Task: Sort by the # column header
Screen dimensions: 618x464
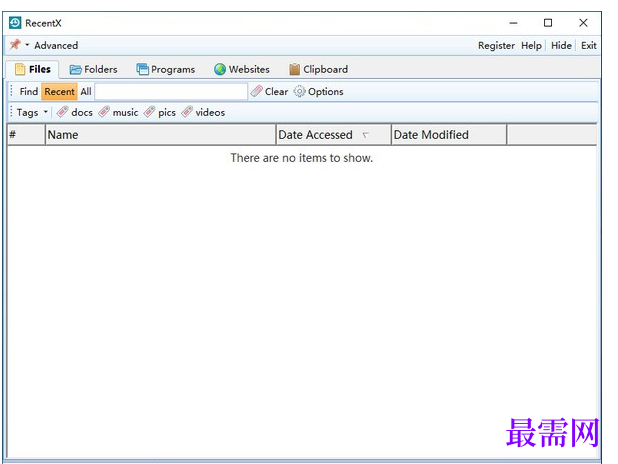Action: coord(26,135)
